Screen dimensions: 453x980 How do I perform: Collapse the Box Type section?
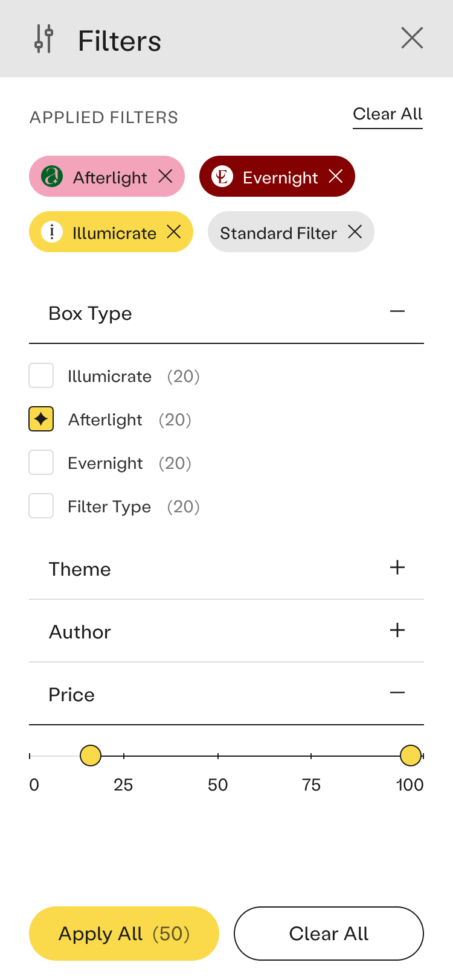tap(397, 312)
